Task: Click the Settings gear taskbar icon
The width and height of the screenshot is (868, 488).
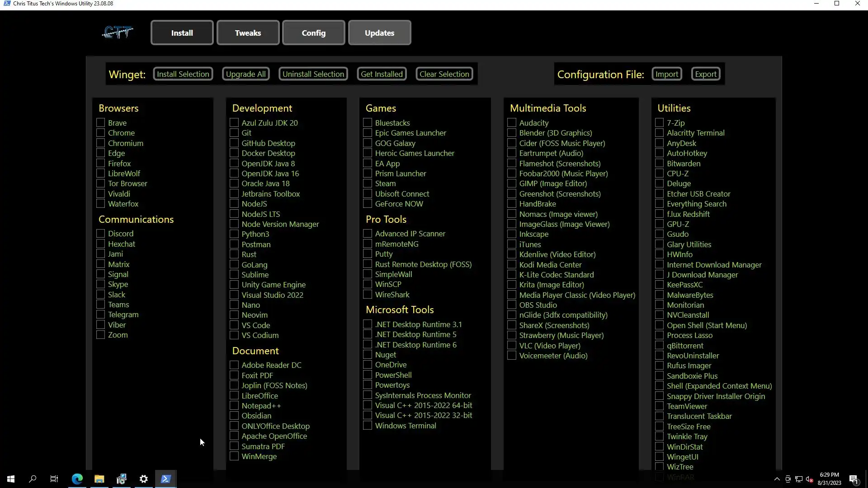Action: click(144, 479)
